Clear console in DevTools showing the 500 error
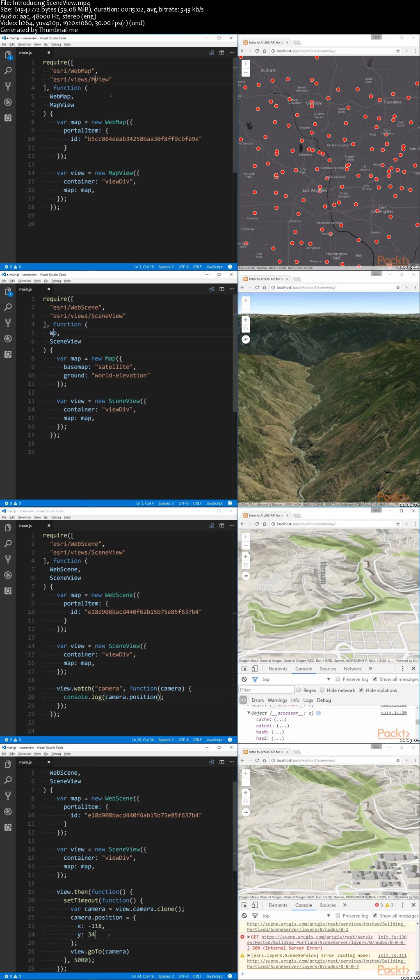Viewport: 420px width, 980px height. click(244, 916)
